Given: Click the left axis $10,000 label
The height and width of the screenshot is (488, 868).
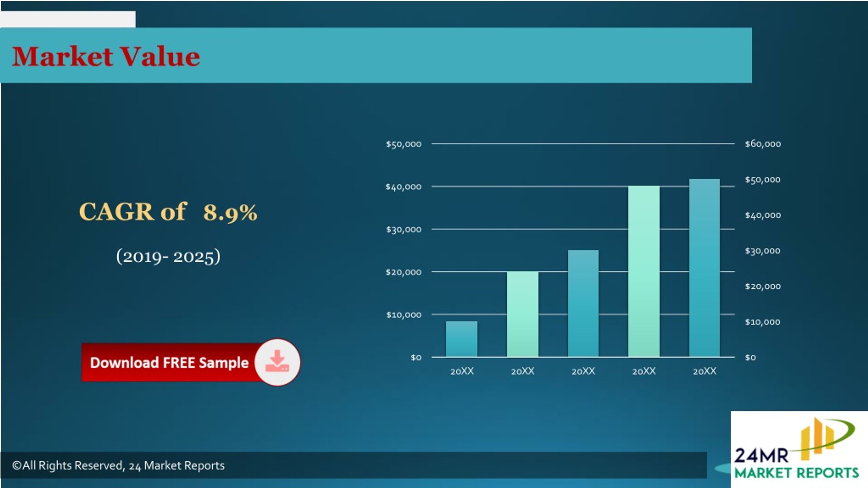Looking at the screenshot, I should point(403,315).
